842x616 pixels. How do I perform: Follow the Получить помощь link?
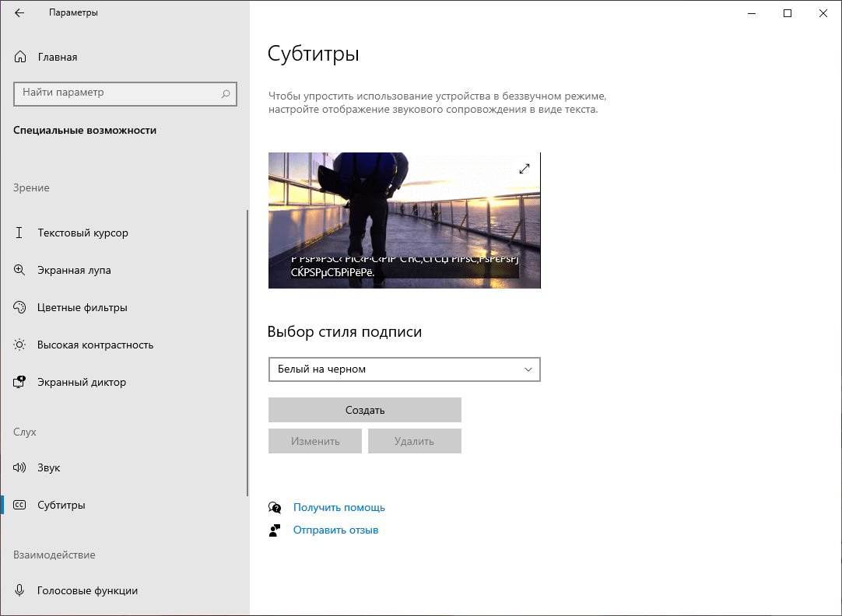tap(339, 507)
